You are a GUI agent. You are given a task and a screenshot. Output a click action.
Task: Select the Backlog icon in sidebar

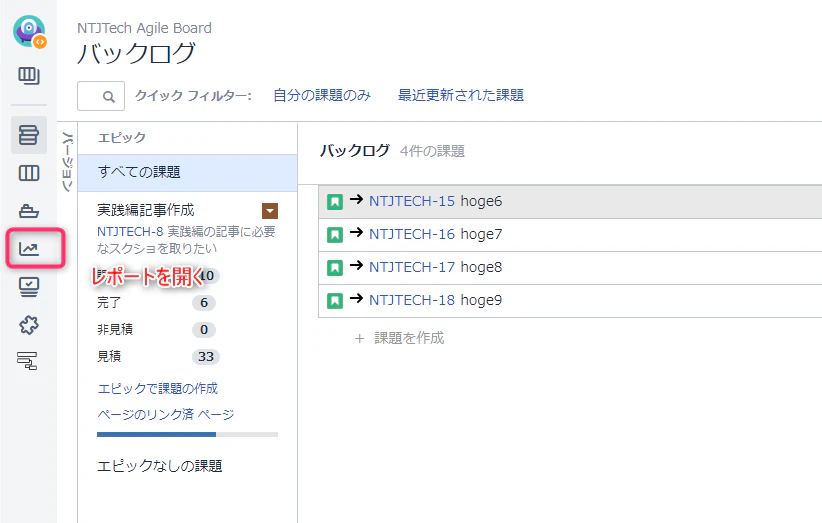[29, 135]
